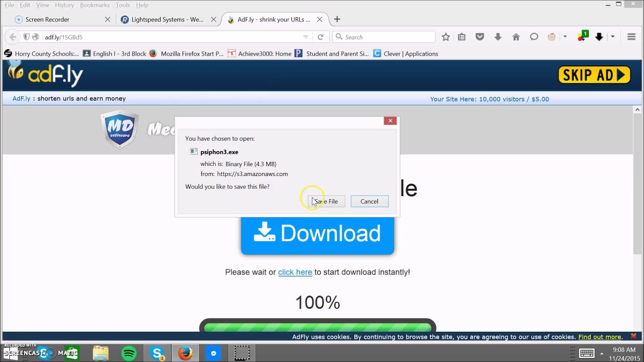Click the SKIP AD button
Viewport: 644px width, 362px height.
[594, 75]
